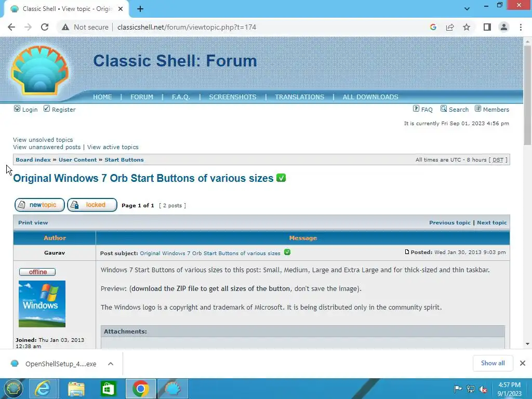Click the muted volume tray icon

click(x=483, y=389)
